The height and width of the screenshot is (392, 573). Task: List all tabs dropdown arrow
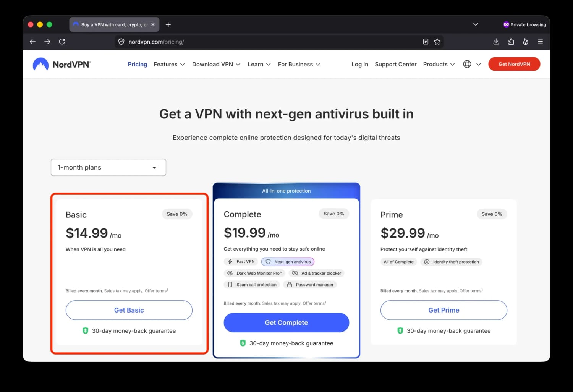pos(476,24)
